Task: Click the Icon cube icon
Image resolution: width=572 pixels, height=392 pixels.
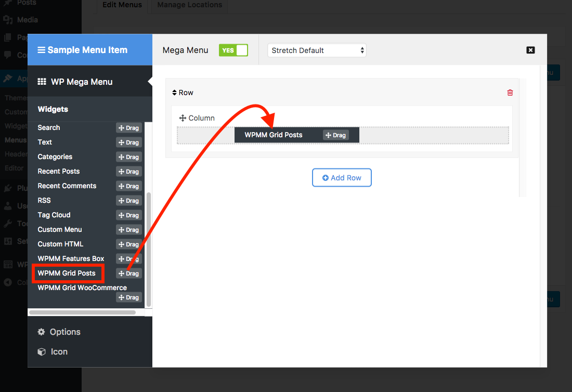Action: 42,351
